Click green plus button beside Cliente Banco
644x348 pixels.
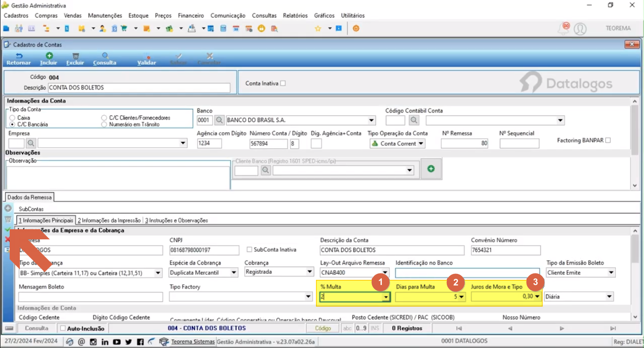point(431,169)
